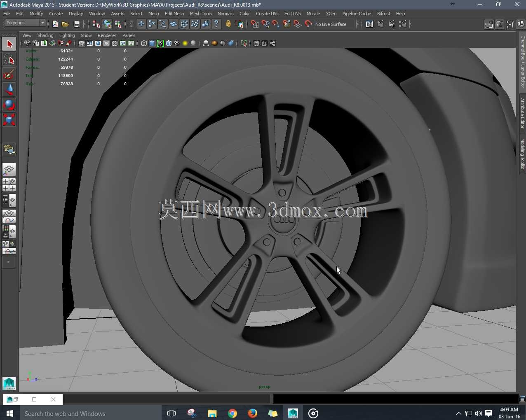
Task: Switch to Persp/Graph Editor layout
Action: click(9, 216)
